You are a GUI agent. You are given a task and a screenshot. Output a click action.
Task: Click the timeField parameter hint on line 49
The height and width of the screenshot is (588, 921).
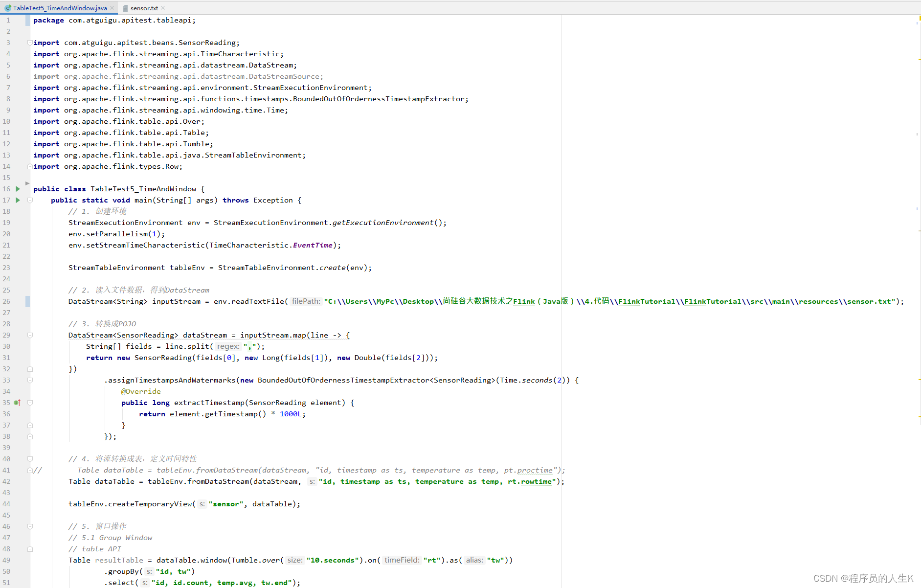pyautogui.click(x=402, y=560)
